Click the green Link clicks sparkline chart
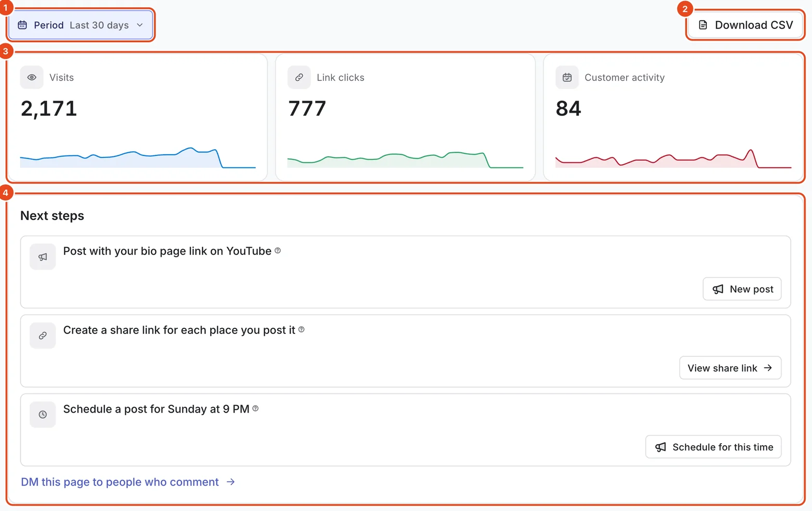The height and width of the screenshot is (511, 812). click(x=405, y=159)
